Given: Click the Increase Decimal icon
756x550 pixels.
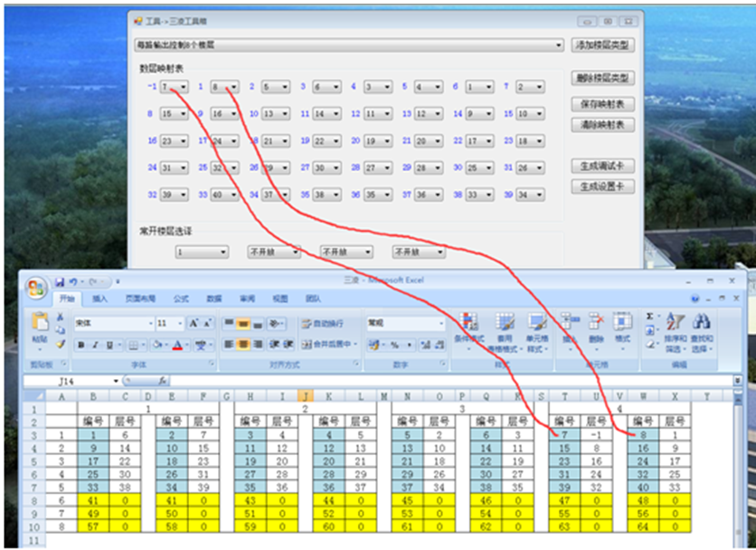Looking at the screenshot, I should [426, 345].
